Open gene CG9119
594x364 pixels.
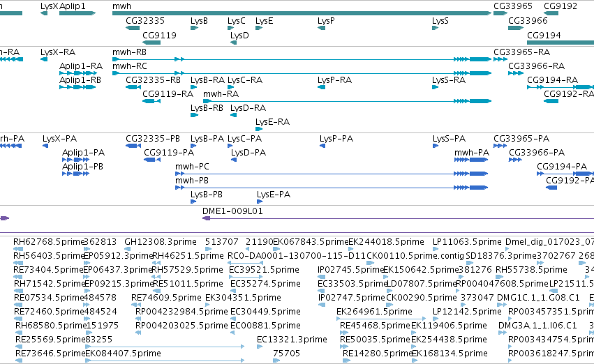[151, 43]
